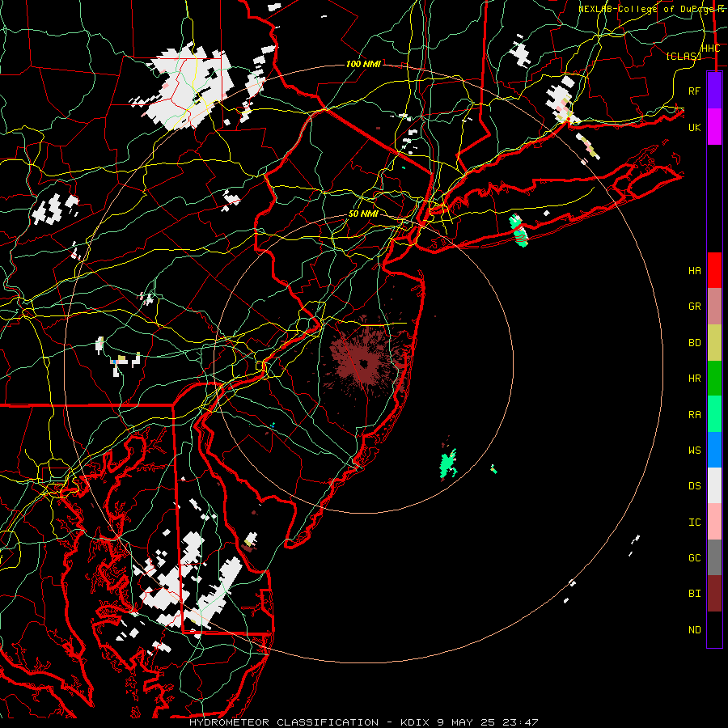The height and width of the screenshot is (728, 728).
Task: Click the 'DS' legend label
Action: coord(695,485)
